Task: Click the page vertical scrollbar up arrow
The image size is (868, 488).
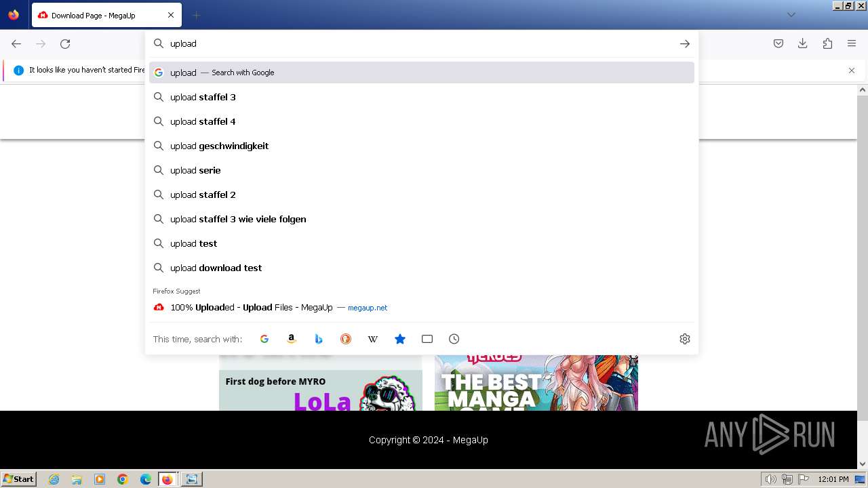Action: point(863,89)
